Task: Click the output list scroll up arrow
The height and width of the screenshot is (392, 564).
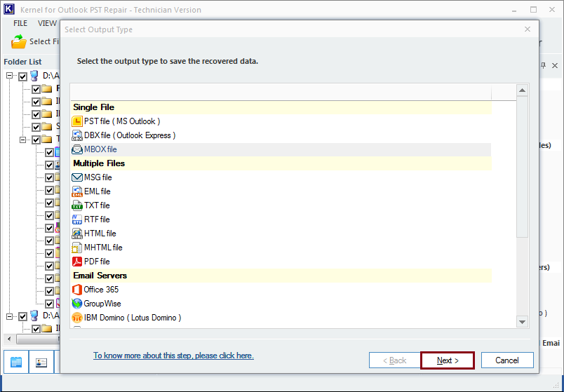Action: point(523,90)
